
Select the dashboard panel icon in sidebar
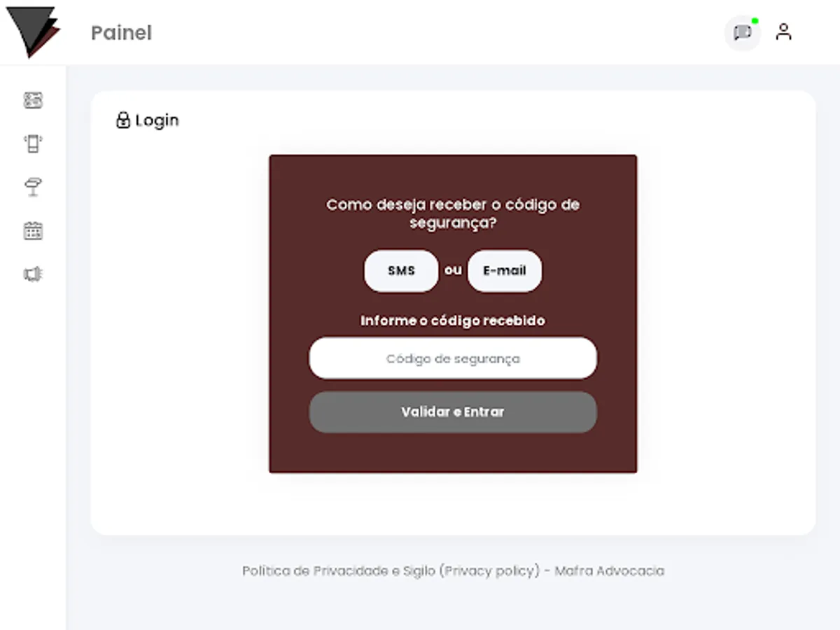(33, 100)
